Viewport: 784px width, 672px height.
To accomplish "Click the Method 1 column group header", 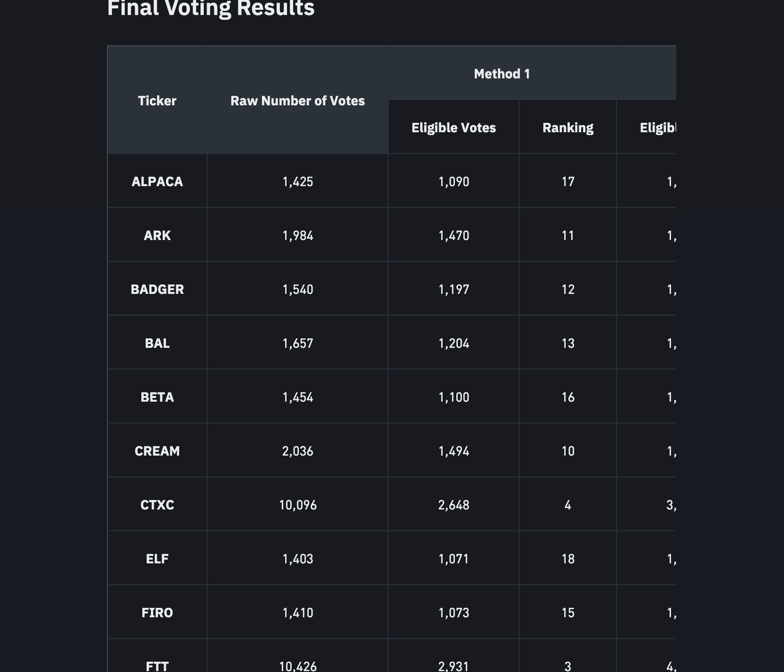I will click(502, 74).
